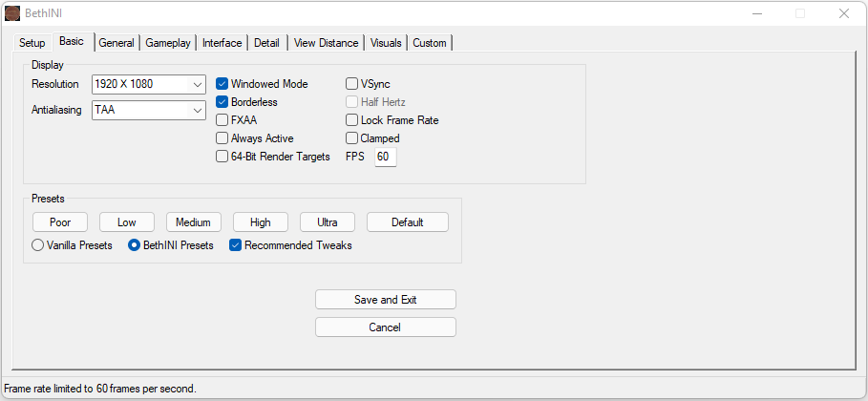Viewport: 868px width, 401px height.
Task: Apply the Ultra preset
Action: [328, 222]
